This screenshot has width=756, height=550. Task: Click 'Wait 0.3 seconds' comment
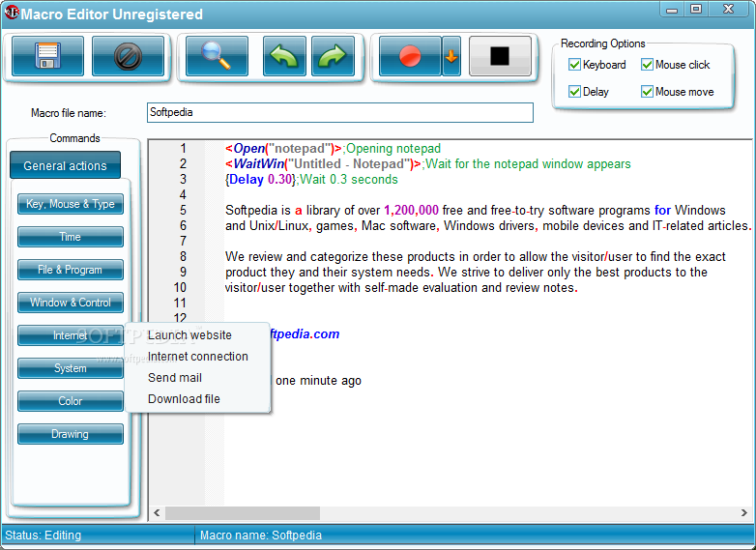point(349,180)
